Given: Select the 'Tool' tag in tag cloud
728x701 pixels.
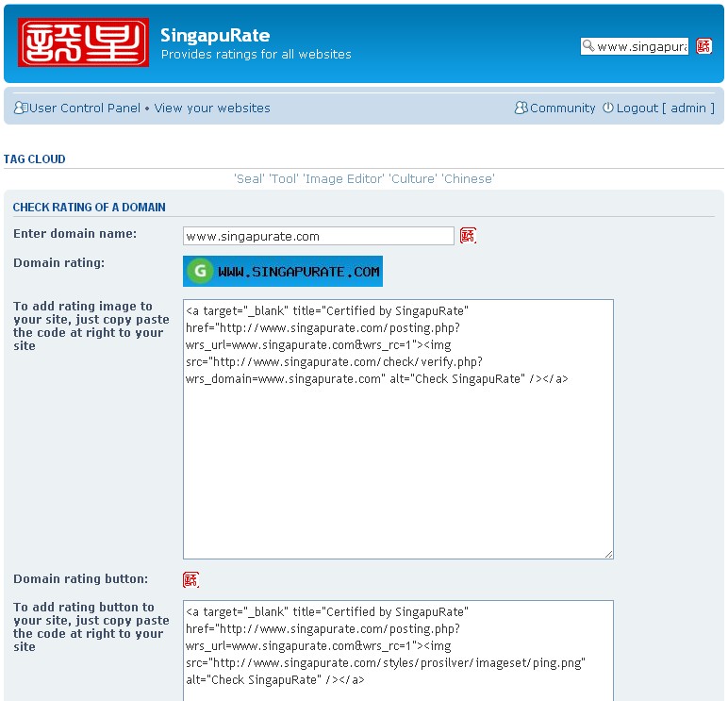Looking at the screenshot, I should click(284, 179).
